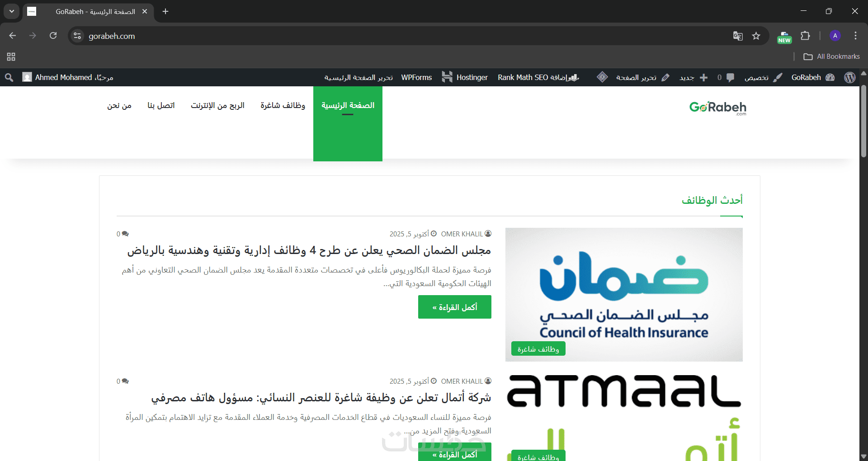Reload the gorabeh.com page
Screen dimensions: 868x461
[53, 36]
